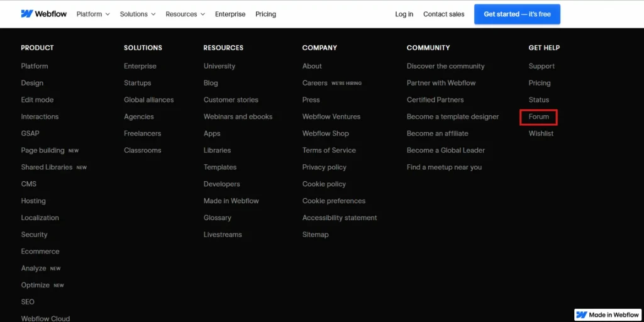This screenshot has width=644, height=322.
Task: Click the Apps link
Action: point(212,133)
